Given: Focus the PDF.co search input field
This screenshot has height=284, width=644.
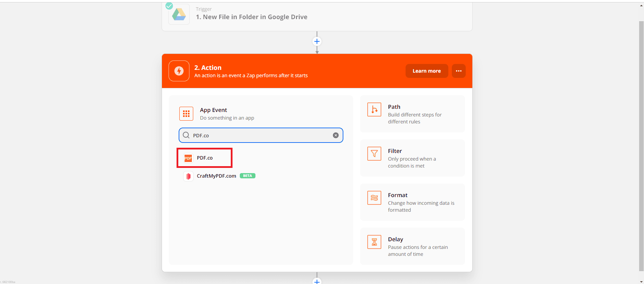Looking at the screenshot, I should coord(261,136).
